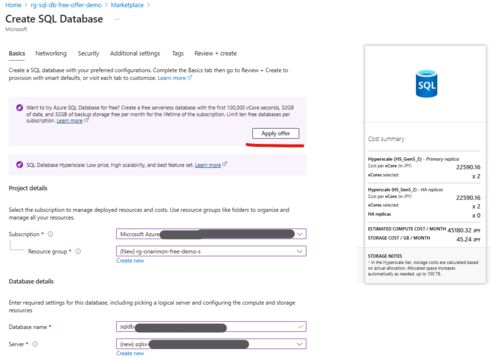Click the SQL database logo icon
The width and height of the screenshot is (500, 361).
tap(426, 84)
